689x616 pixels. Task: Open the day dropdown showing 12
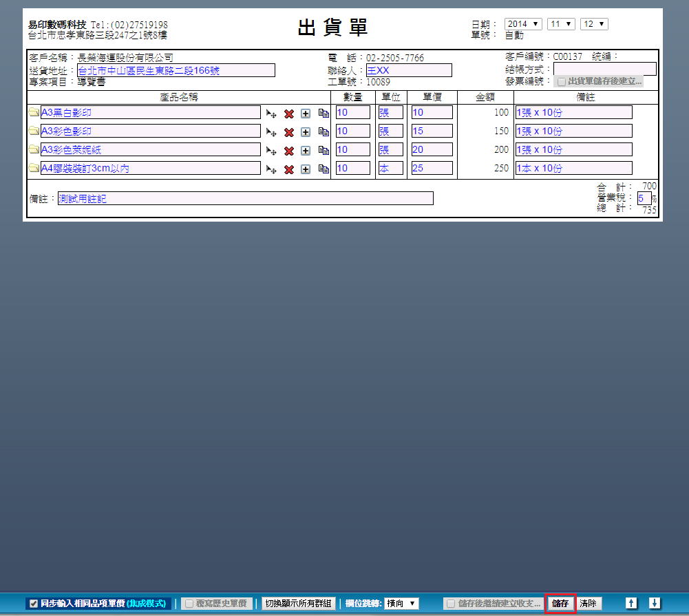[x=594, y=24]
